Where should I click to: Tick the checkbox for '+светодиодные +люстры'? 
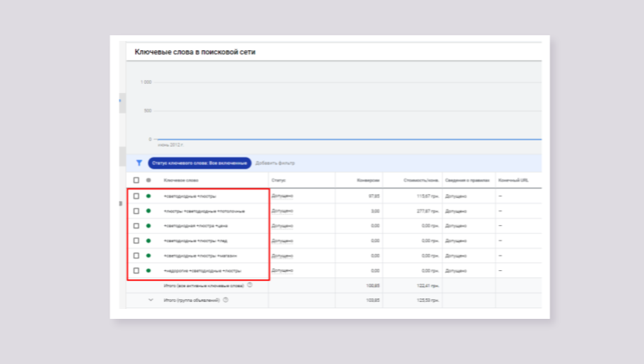[x=136, y=196]
